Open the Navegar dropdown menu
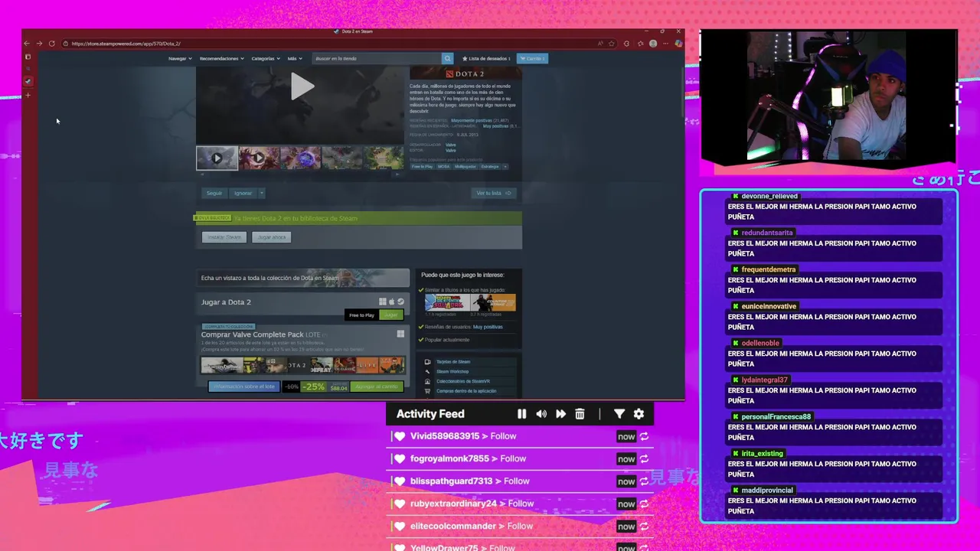This screenshot has height=551, width=980. pos(180,58)
